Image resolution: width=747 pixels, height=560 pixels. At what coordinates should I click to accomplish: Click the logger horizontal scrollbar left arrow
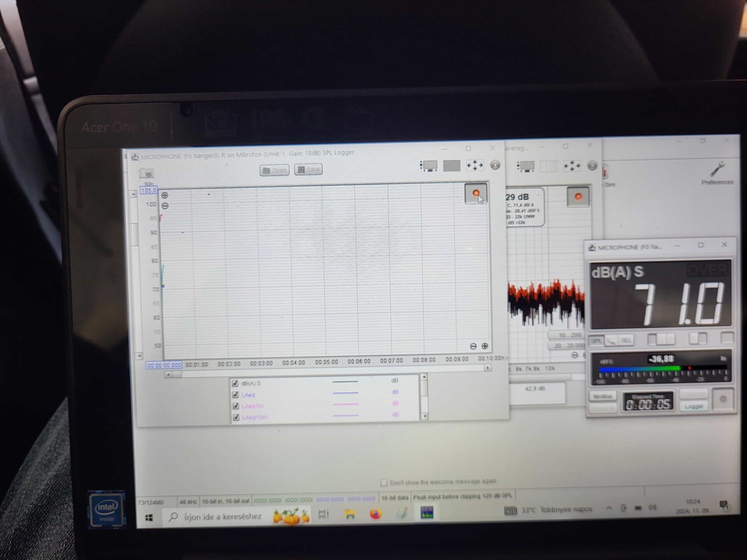pyautogui.click(x=168, y=374)
